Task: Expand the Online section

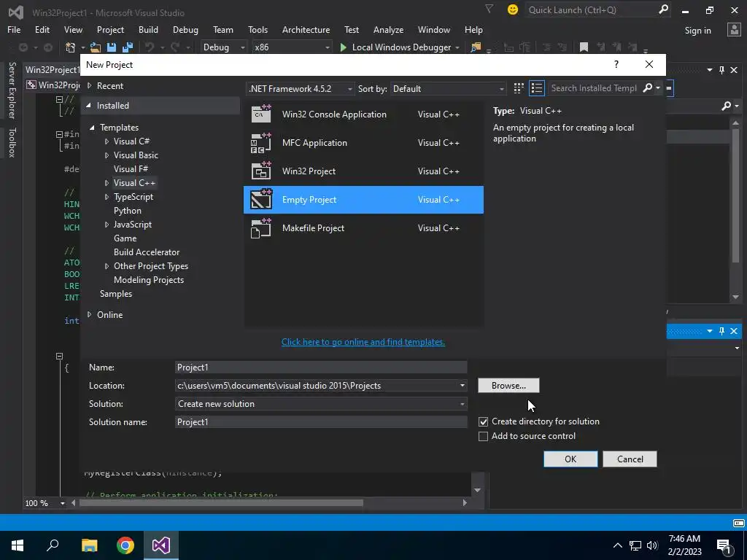Action: click(x=89, y=315)
